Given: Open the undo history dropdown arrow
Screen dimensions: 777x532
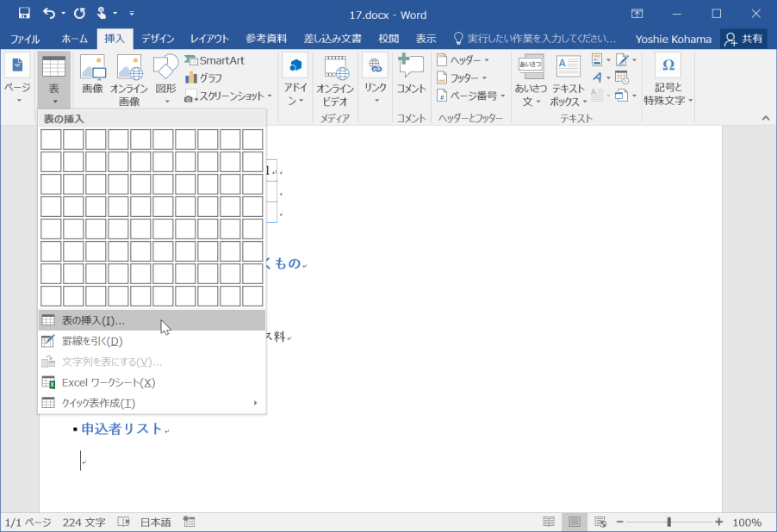Looking at the screenshot, I should (x=64, y=14).
